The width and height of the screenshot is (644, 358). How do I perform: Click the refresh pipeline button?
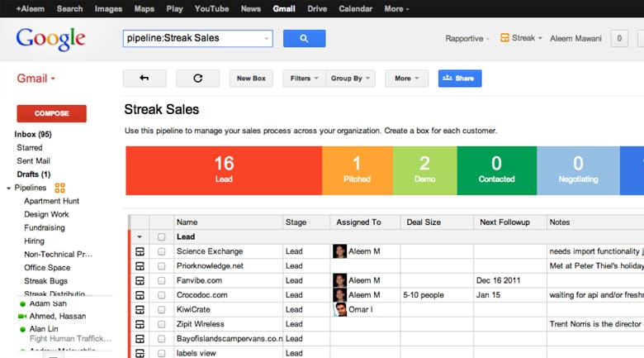point(197,79)
